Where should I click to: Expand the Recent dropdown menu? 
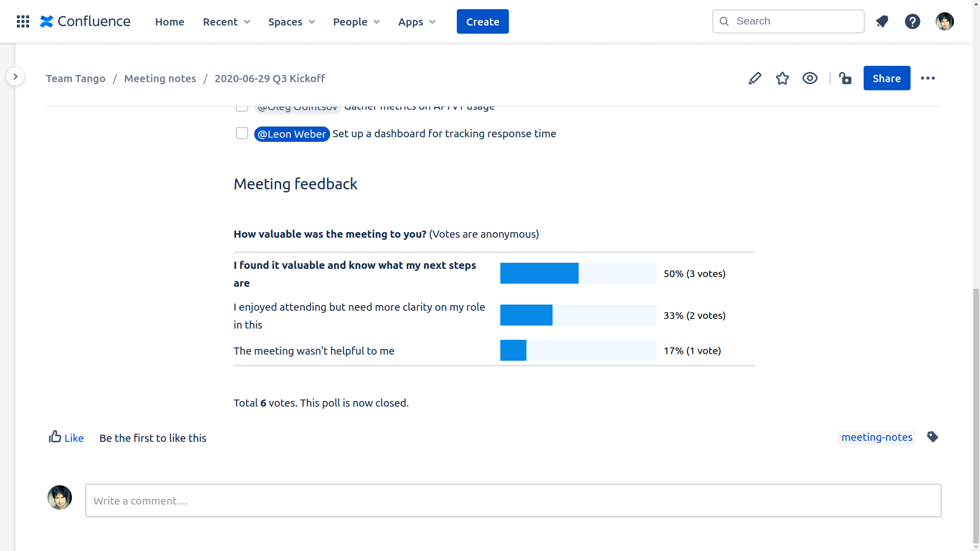pyautogui.click(x=226, y=21)
